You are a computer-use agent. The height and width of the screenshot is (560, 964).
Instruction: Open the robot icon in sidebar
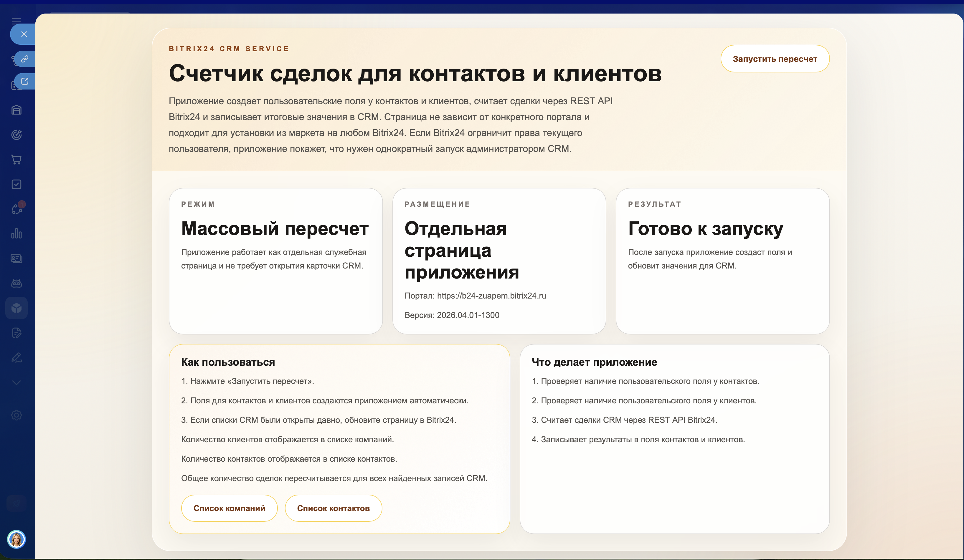16,283
